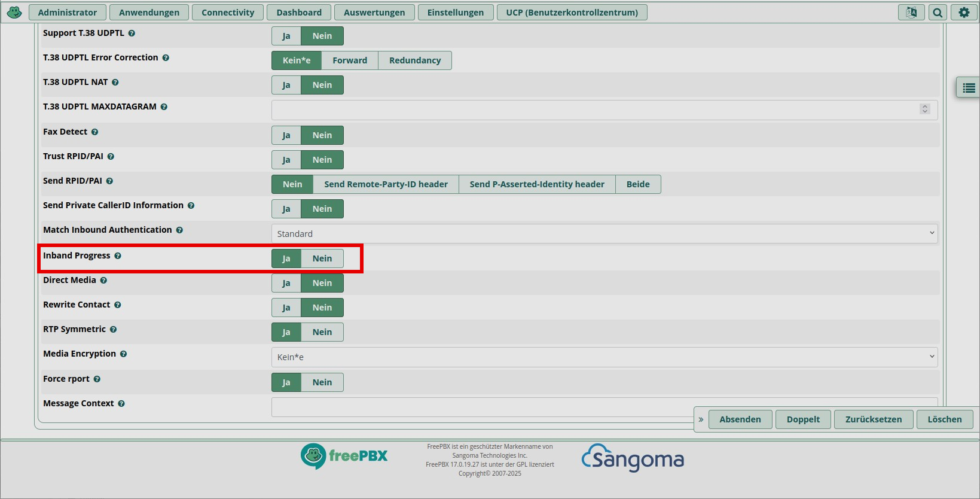The image size is (980, 499).
Task: Open the Einstellungen menu
Action: (455, 13)
